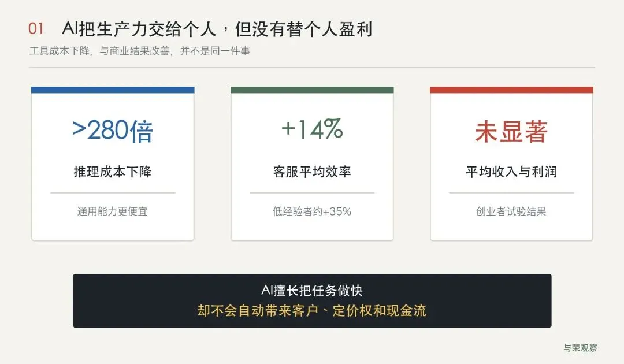Click the red color bar atop third card
The height and width of the screenshot is (364, 624).
511,90
